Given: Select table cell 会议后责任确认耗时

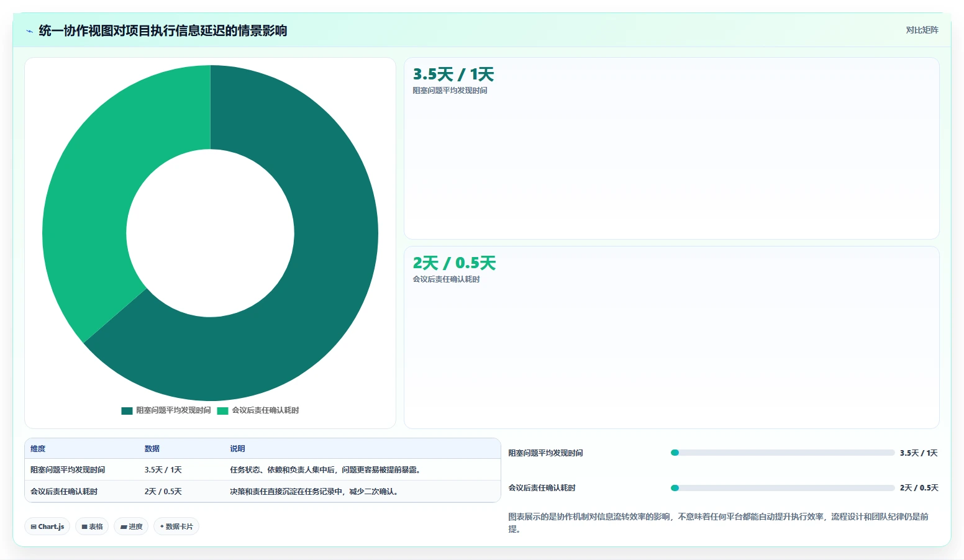Looking at the screenshot, I should 64,492.
